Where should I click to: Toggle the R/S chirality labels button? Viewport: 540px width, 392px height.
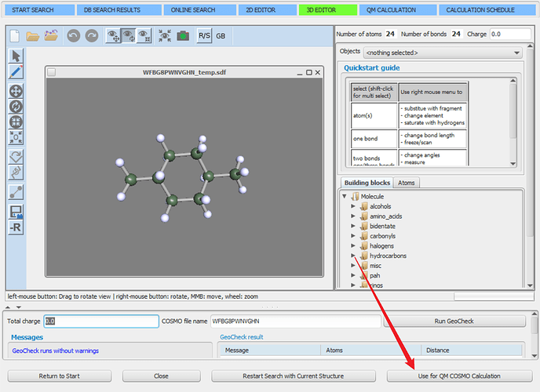click(204, 36)
